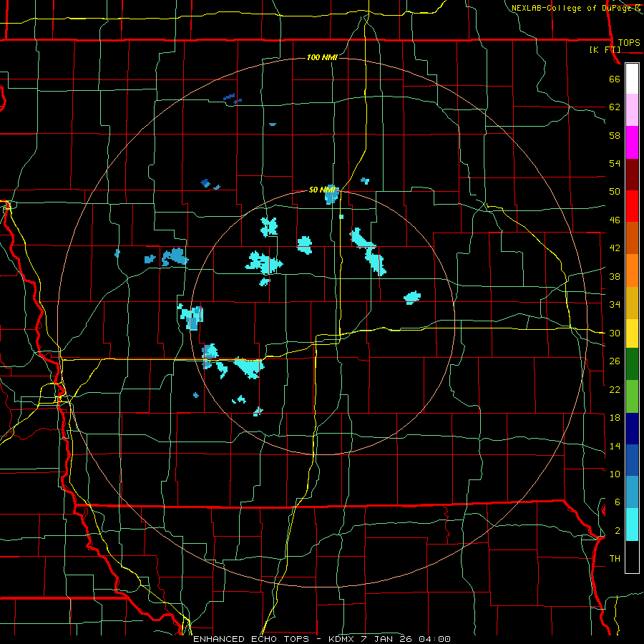Click the TOPS legend title
The image size is (644, 644).
(629, 43)
